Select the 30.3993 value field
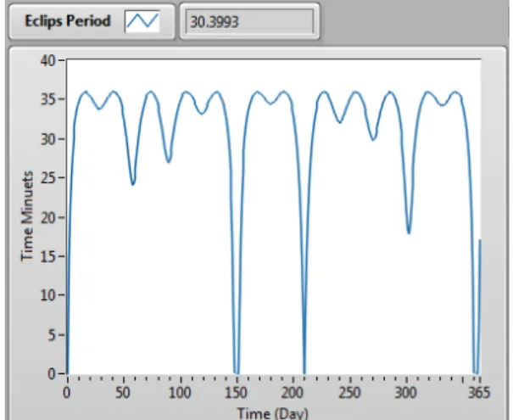 pyautogui.click(x=249, y=21)
